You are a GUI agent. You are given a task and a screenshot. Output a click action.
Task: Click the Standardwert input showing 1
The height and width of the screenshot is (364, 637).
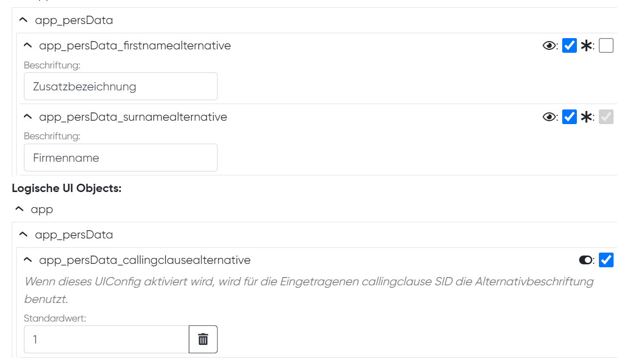pos(106,339)
